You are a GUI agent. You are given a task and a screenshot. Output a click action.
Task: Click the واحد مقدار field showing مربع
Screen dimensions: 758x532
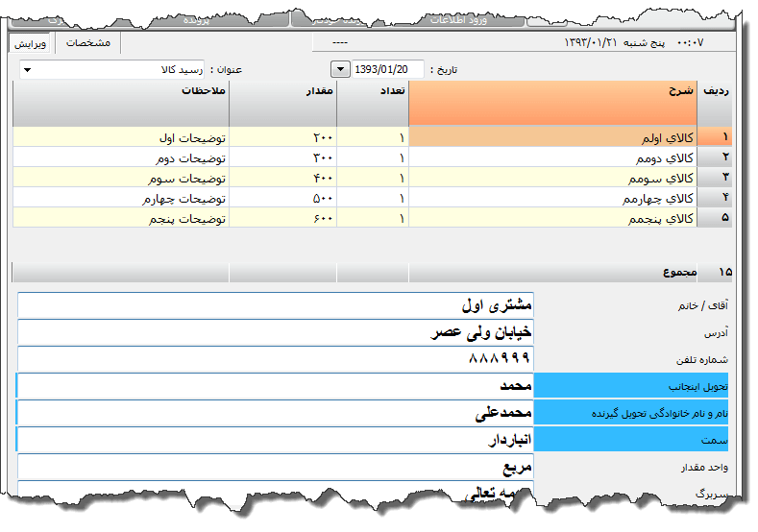[x=275, y=468]
